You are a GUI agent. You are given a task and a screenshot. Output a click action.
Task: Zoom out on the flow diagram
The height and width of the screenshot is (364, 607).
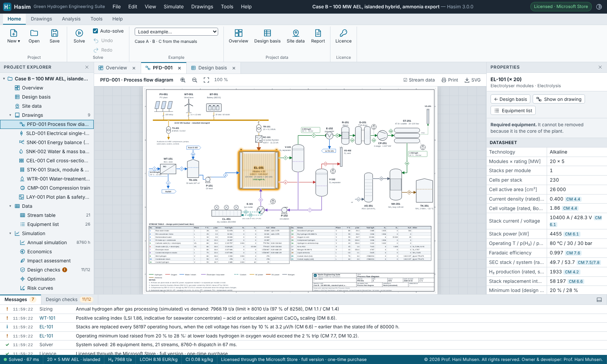tap(195, 80)
